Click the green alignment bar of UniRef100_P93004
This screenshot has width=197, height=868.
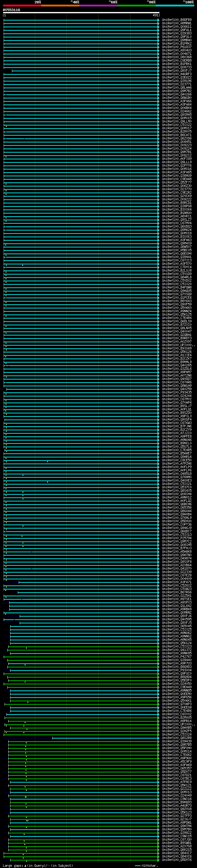tap(85, 670)
